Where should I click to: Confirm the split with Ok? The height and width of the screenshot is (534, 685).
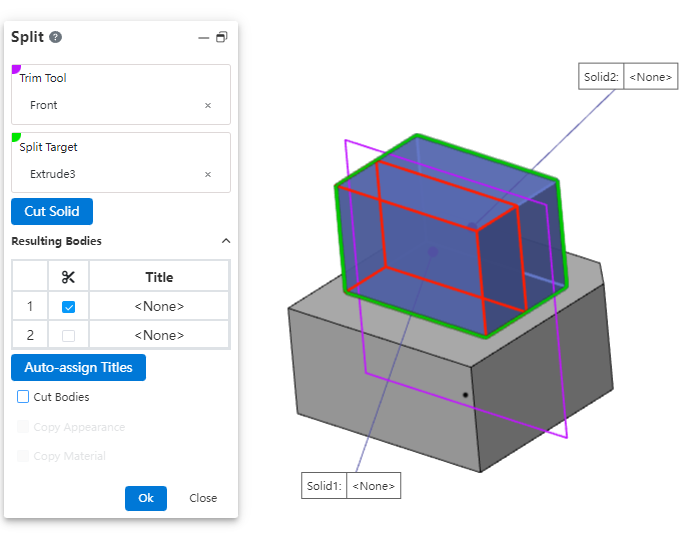tap(145, 498)
